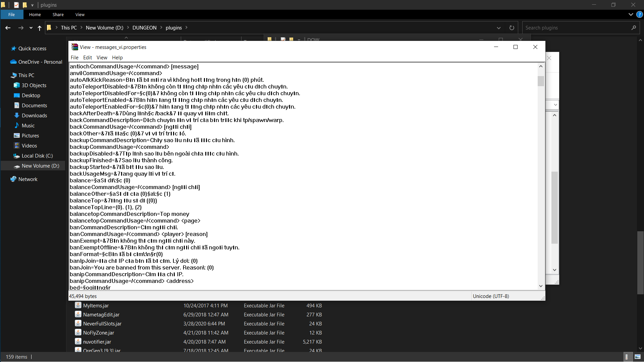Open the Share ribbon tab
The image size is (644, 362).
coord(58,14)
